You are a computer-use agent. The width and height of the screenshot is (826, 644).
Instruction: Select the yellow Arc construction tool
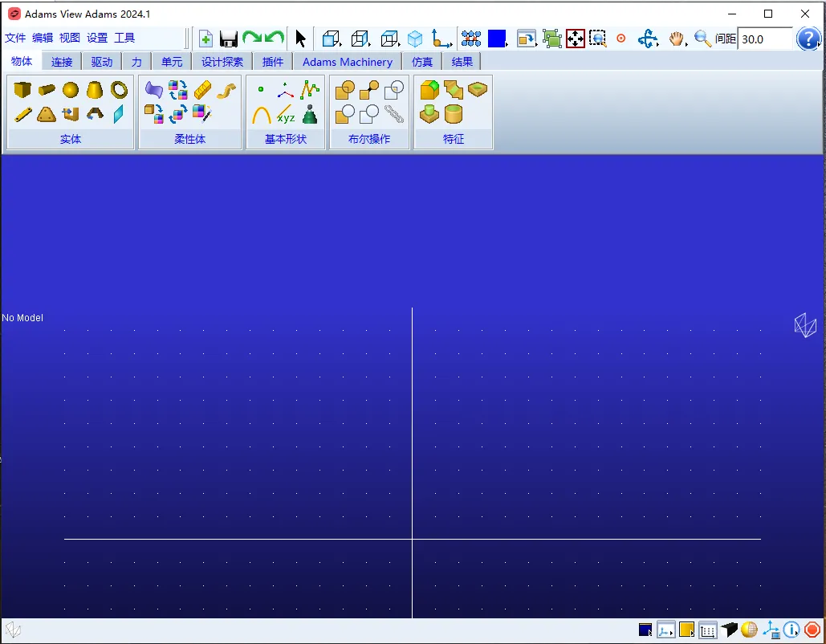(x=262, y=114)
